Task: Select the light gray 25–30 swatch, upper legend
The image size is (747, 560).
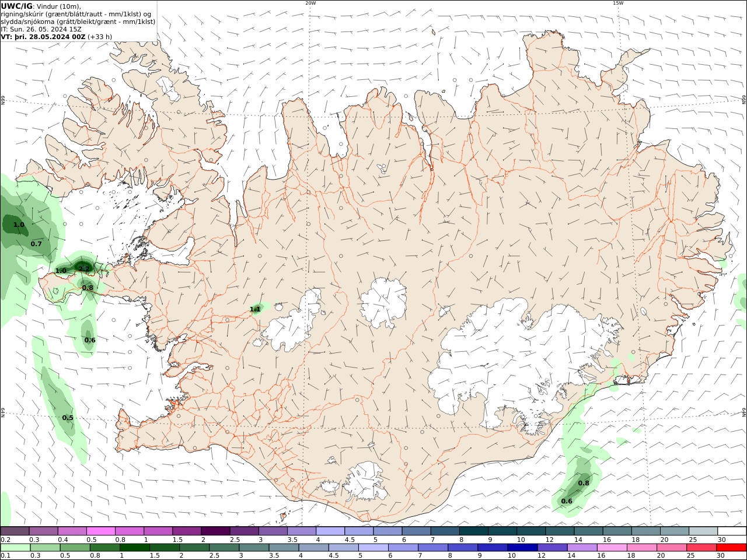Action: tap(704, 531)
